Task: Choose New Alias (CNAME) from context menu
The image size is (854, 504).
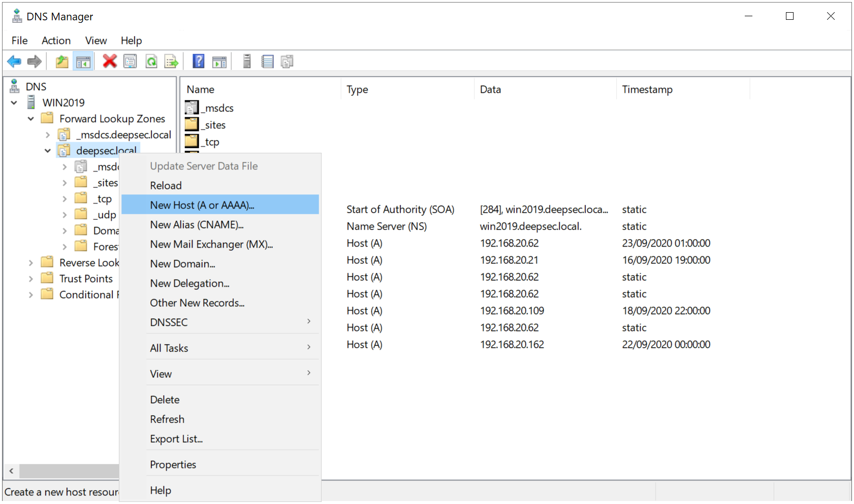Action: click(197, 225)
